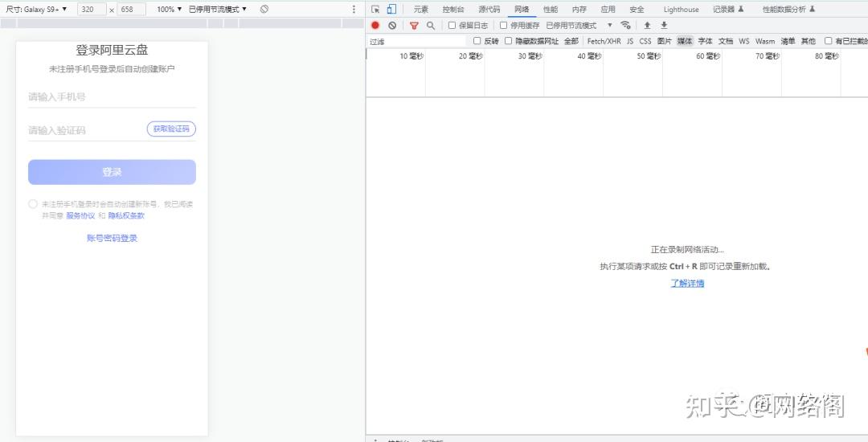Screen dimensions: 868x442
Task: Click the 账号密码登录 link
Action: point(112,239)
